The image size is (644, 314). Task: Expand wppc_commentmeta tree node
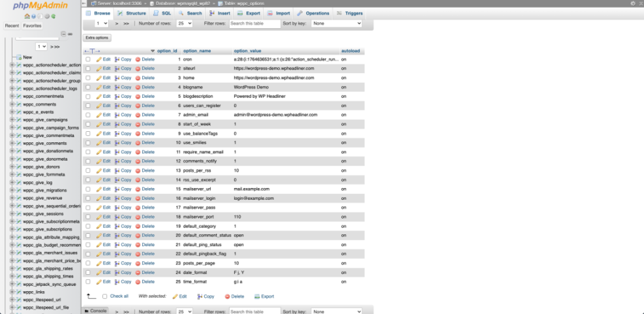point(12,96)
